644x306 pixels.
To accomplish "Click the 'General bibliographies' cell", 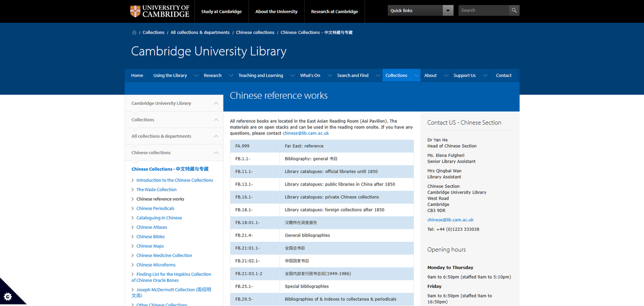I will point(346,235).
